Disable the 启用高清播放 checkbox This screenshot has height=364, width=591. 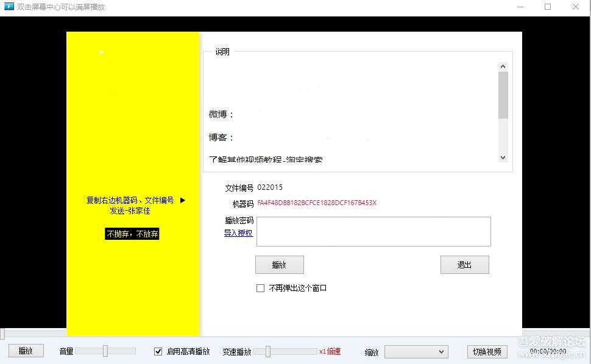point(157,351)
